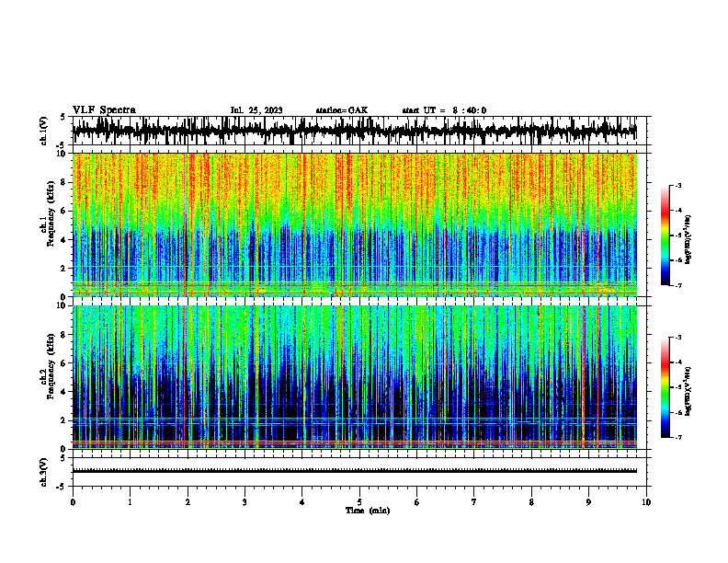Click the "Time (min)" axis label

[x=368, y=511]
